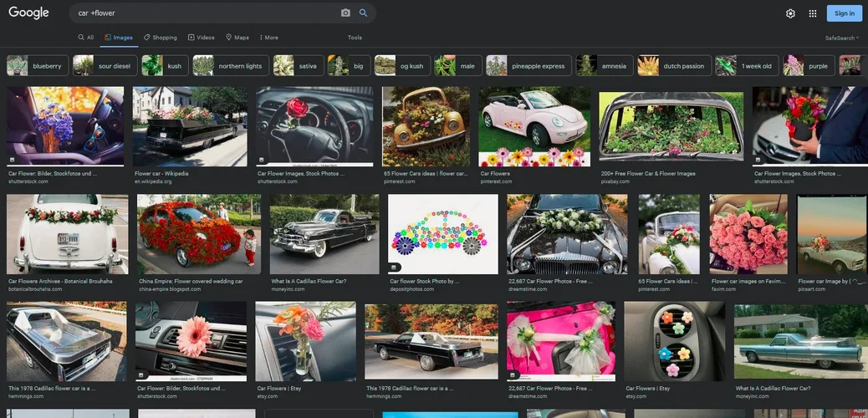Expand the More menu

[268, 38]
